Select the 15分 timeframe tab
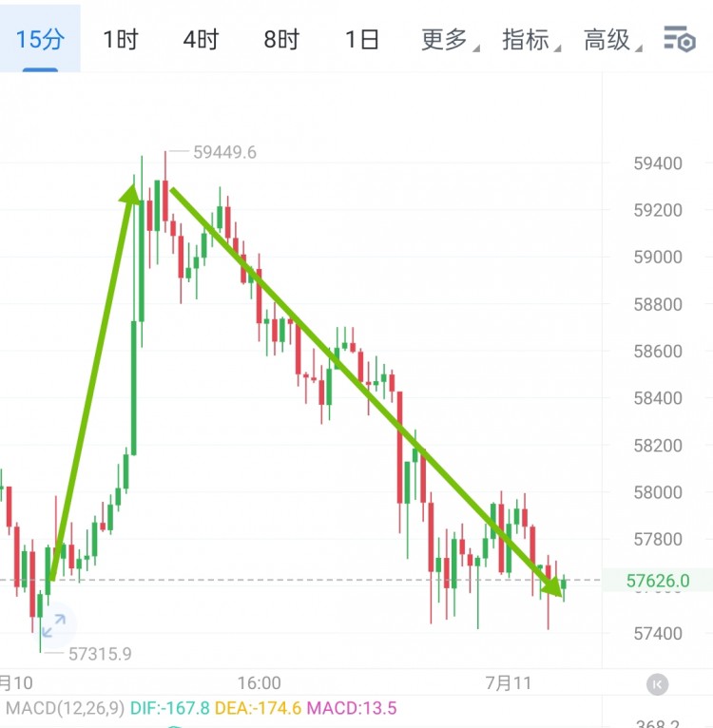This screenshot has height=728, width=713. [x=40, y=39]
